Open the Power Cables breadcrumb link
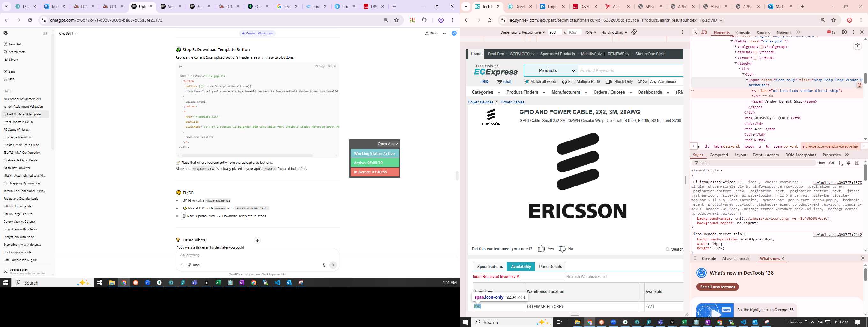 point(512,102)
